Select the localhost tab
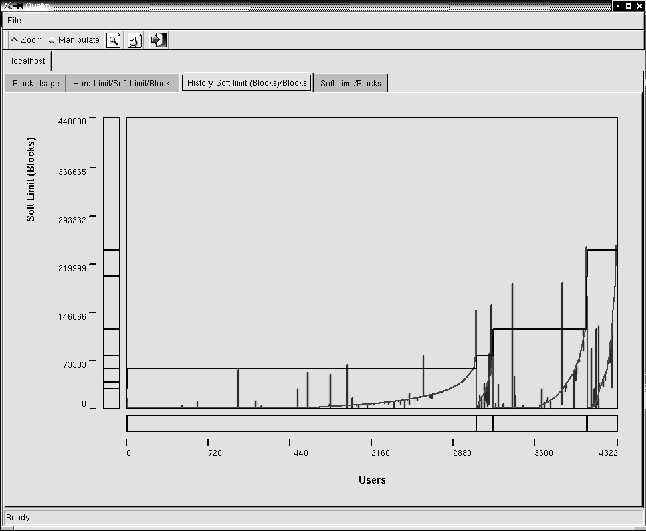The image size is (646, 531). pyautogui.click(x=29, y=62)
